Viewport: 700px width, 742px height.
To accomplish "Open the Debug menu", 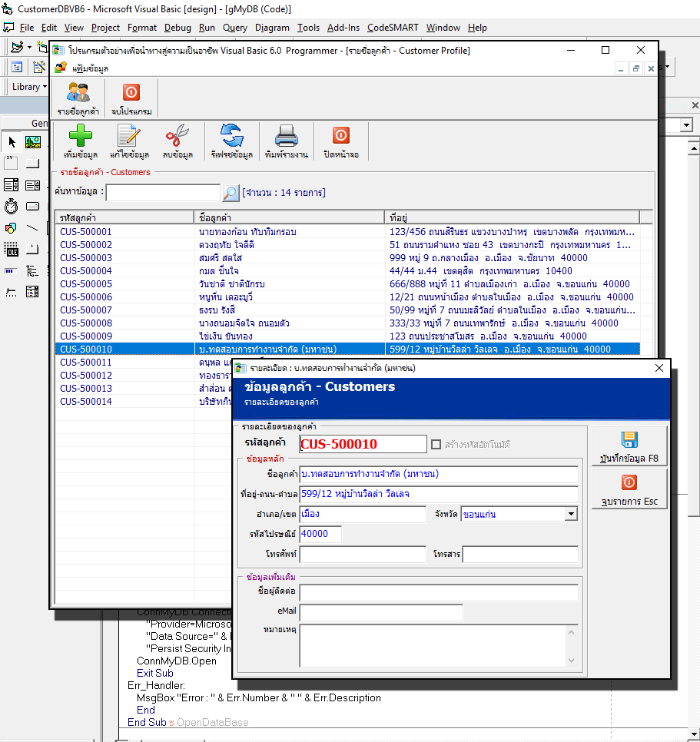I will point(177,28).
